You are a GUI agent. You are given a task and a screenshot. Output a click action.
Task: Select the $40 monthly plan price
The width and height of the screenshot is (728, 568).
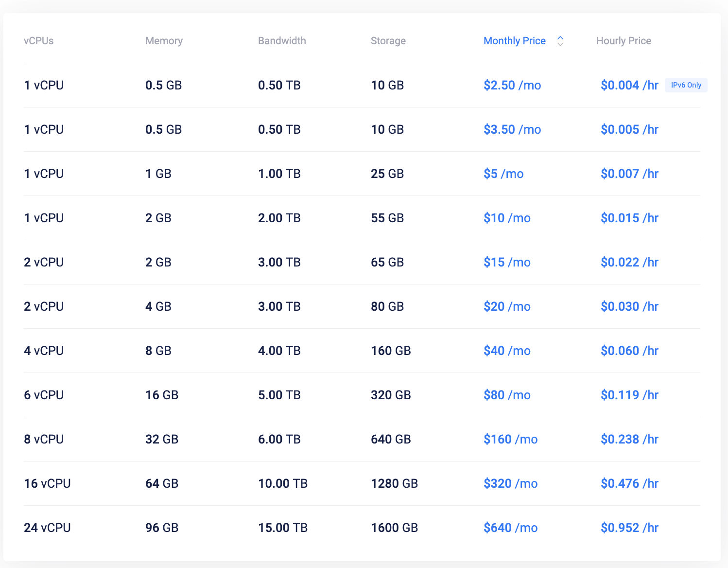click(507, 351)
